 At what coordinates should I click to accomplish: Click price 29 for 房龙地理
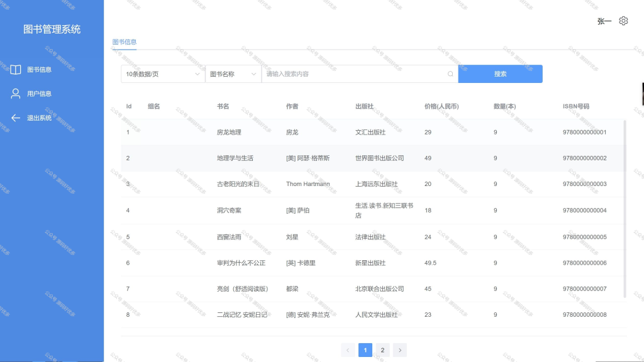click(428, 132)
